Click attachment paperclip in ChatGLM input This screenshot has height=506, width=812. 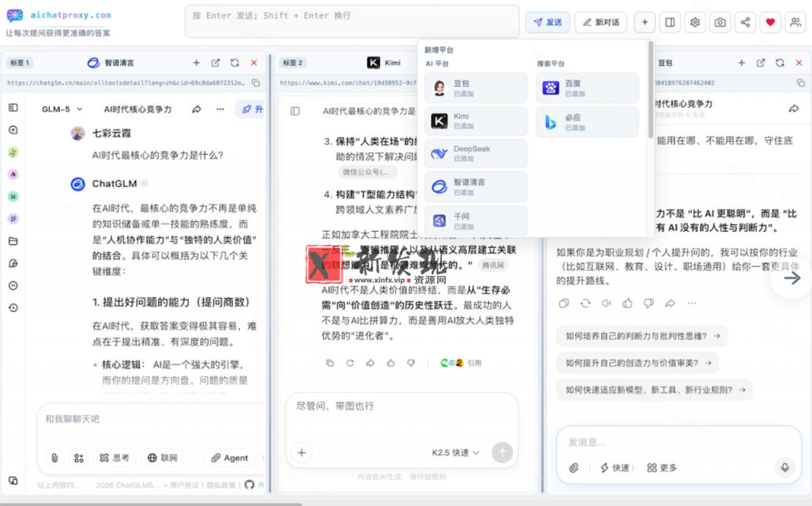pyautogui.click(x=55, y=457)
